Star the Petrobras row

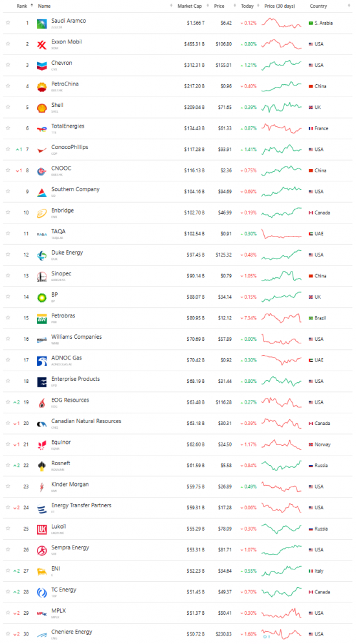pos(8,317)
